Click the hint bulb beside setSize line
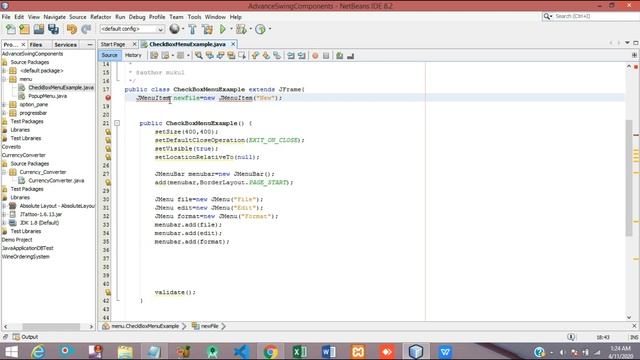This screenshot has height=360, width=640. point(108,132)
